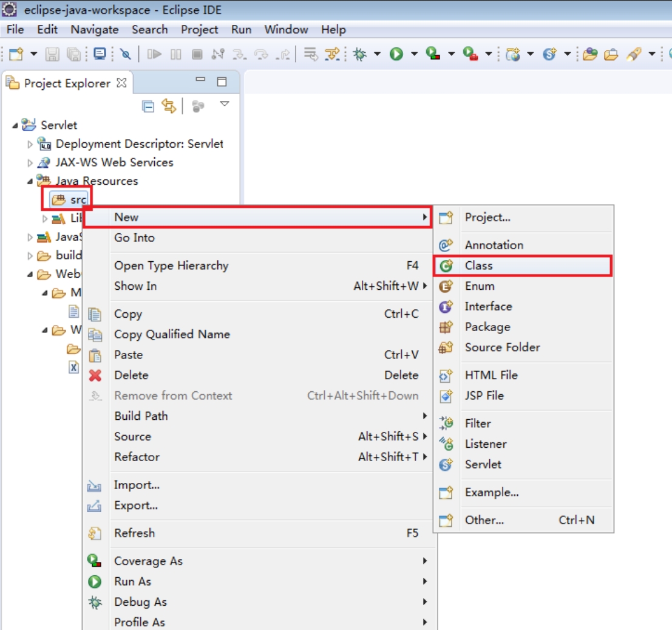The height and width of the screenshot is (630, 672).
Task: Click the Terminate debug toolbar icon
Action: (x=197, y=54)
